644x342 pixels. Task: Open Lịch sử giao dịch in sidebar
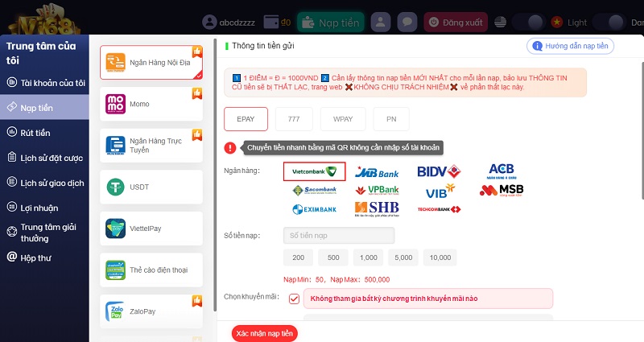click(44, 183)
